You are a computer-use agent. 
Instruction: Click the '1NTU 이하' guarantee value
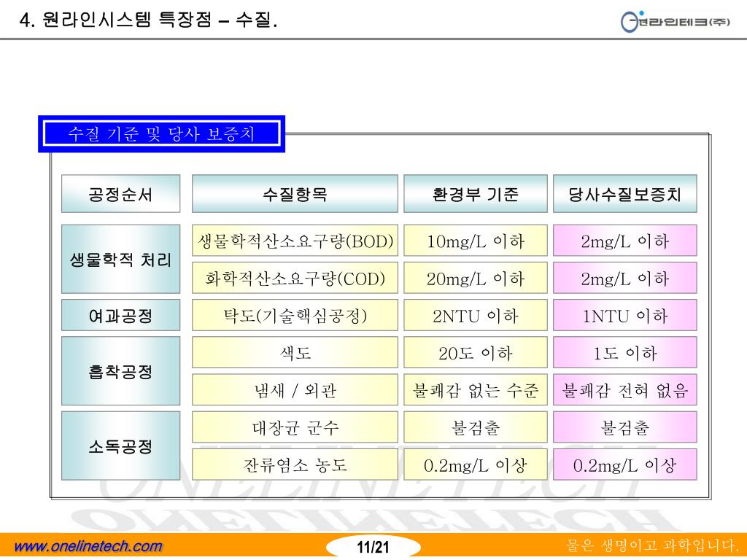(x=624, y=315)
